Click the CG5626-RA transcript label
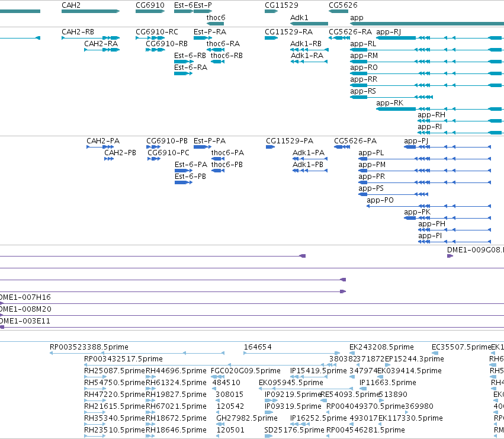 351,32
